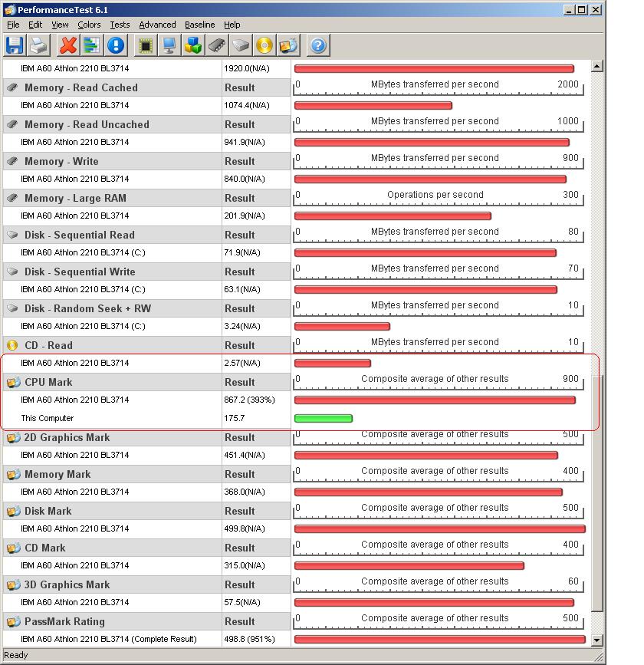Run the memory test RAM chip icon
Screen dimensions: 644x665
pyautogui.click(x=217, y=45)
